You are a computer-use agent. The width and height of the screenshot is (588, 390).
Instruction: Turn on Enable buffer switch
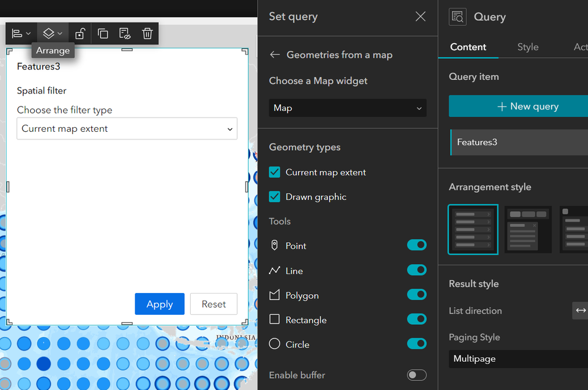(417, 375)
